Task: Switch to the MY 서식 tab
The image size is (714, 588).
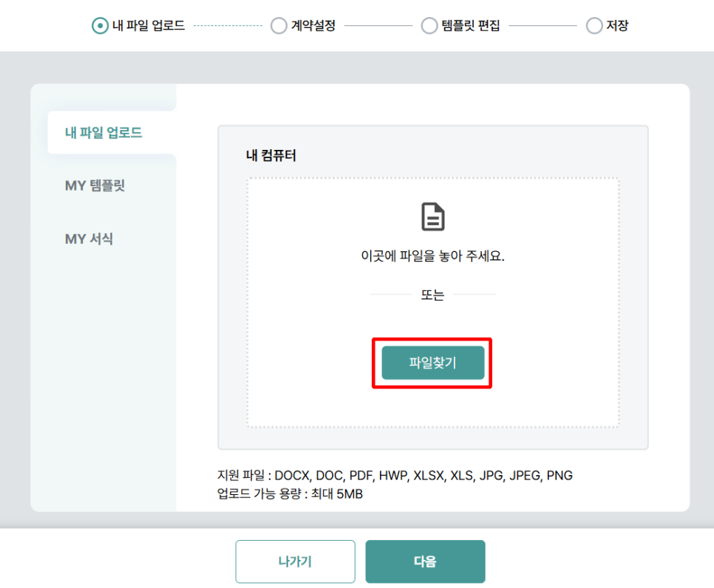Action: 89,239
